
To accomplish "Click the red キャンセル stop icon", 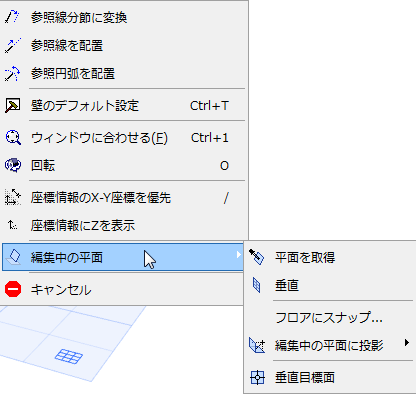I will coord(13,289).
